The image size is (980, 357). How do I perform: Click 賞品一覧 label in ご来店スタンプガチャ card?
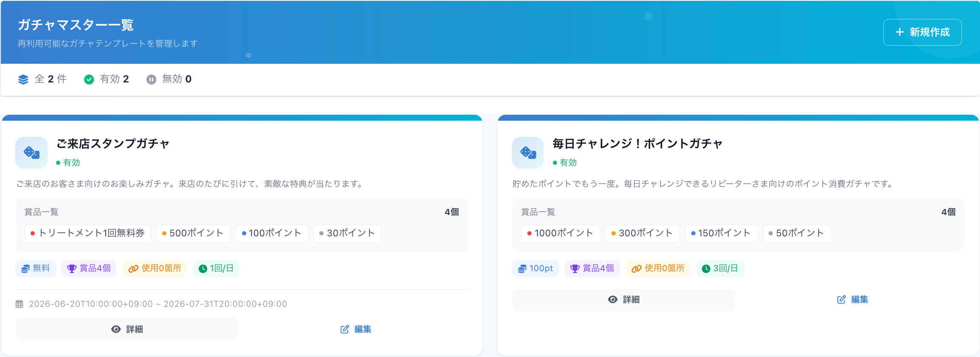click(42, 212)
